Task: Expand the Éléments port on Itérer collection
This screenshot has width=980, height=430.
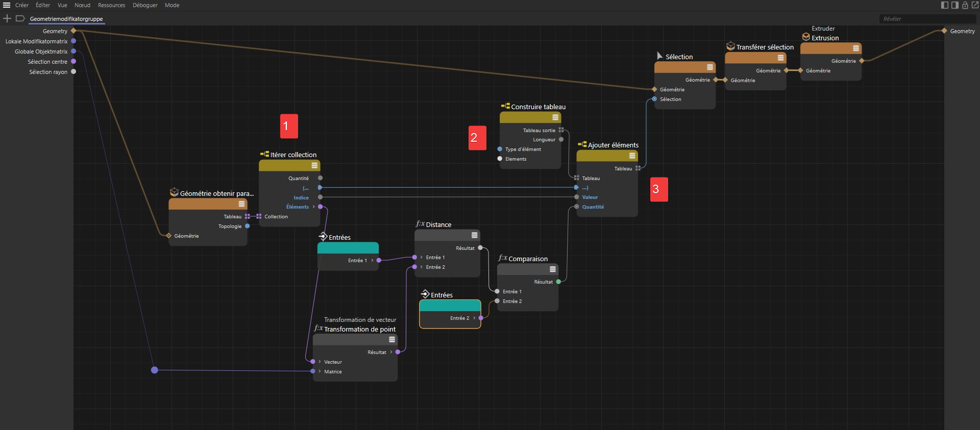Action: point(313,207)
